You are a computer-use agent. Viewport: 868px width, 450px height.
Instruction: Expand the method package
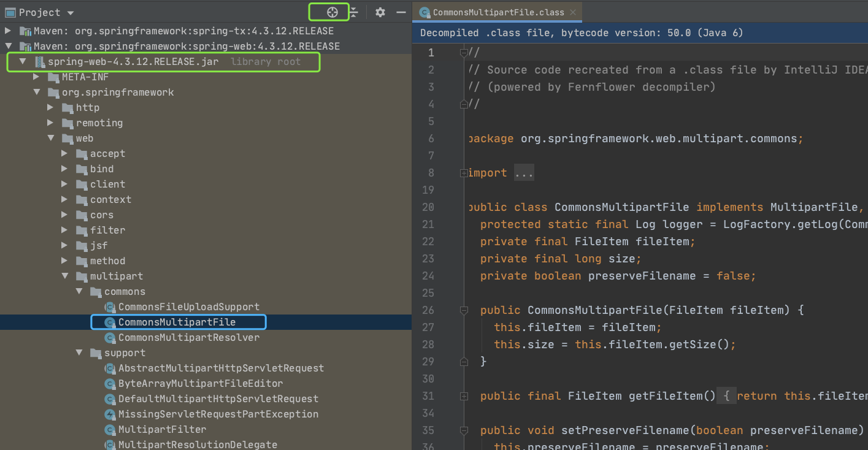coord(65,261)
